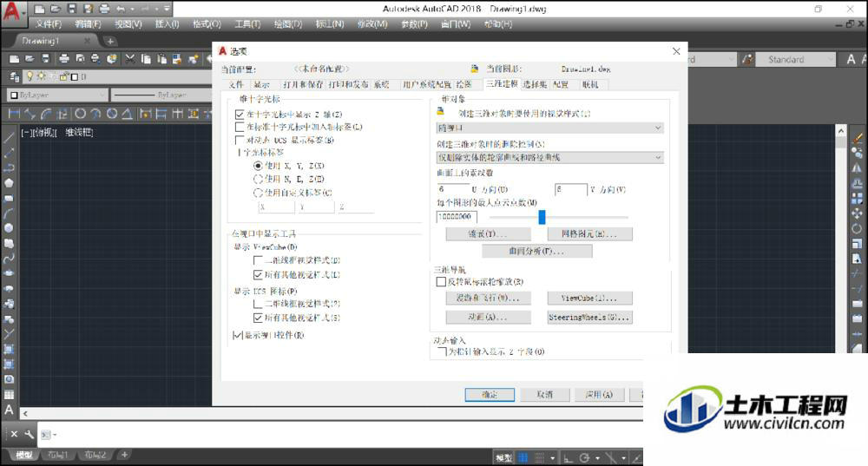This screenshot has height=466, width=868.
Task: Click New in quick access toolbar
Action: point(39,9)
